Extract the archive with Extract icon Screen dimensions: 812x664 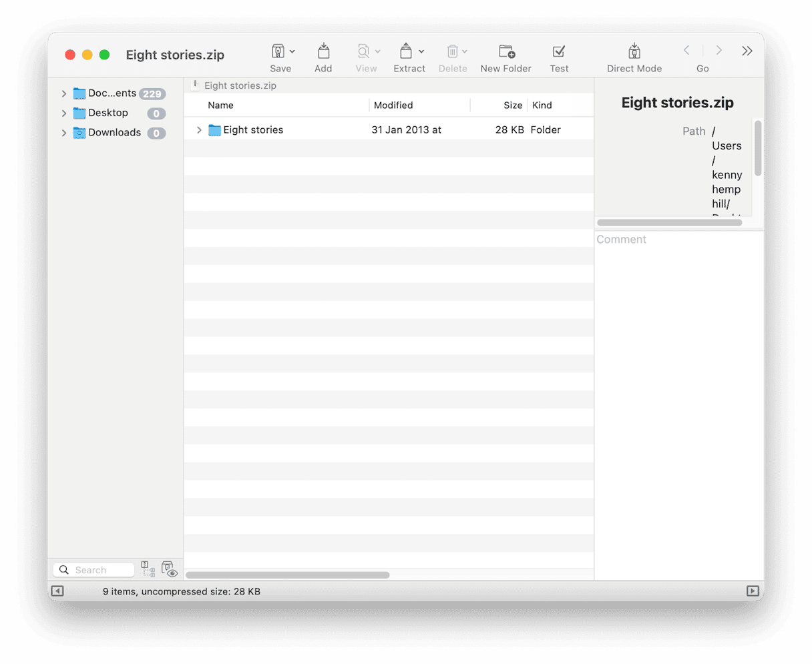pos(406,51)
